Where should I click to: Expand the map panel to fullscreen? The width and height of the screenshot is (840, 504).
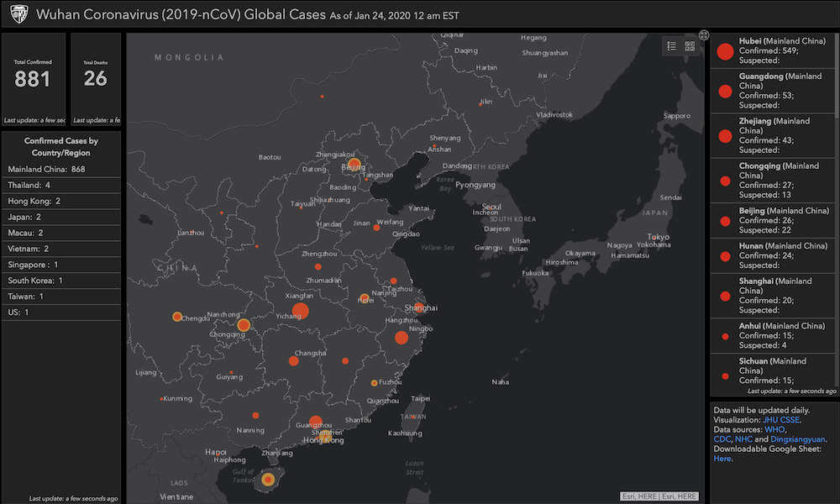coord(704,35)
